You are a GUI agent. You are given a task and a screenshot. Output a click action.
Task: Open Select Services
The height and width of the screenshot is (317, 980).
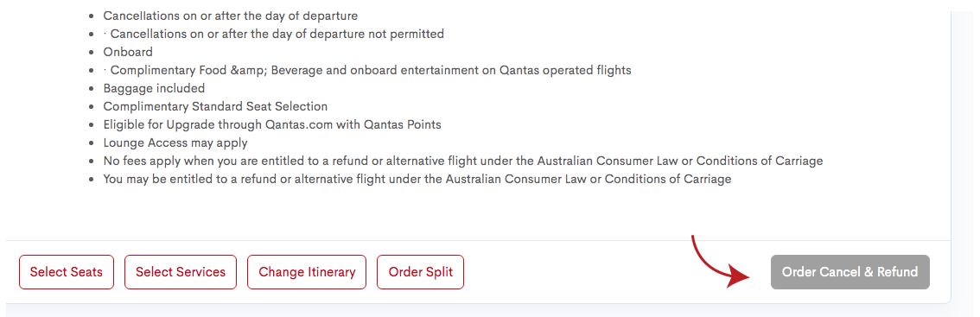tap(181, 272)
